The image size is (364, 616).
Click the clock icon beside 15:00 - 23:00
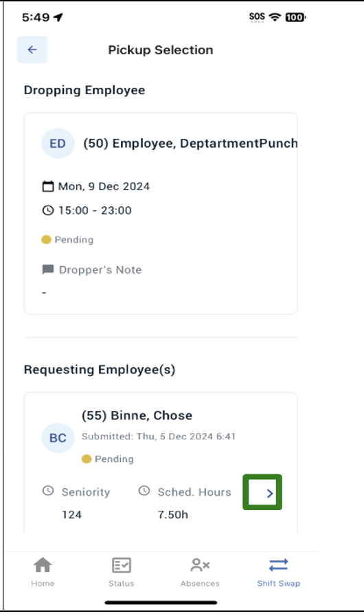click(x=48, y=210)
